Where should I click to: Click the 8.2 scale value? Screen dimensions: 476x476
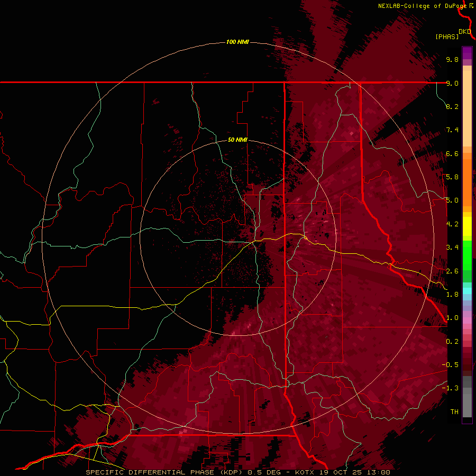[x=452, y=106]
